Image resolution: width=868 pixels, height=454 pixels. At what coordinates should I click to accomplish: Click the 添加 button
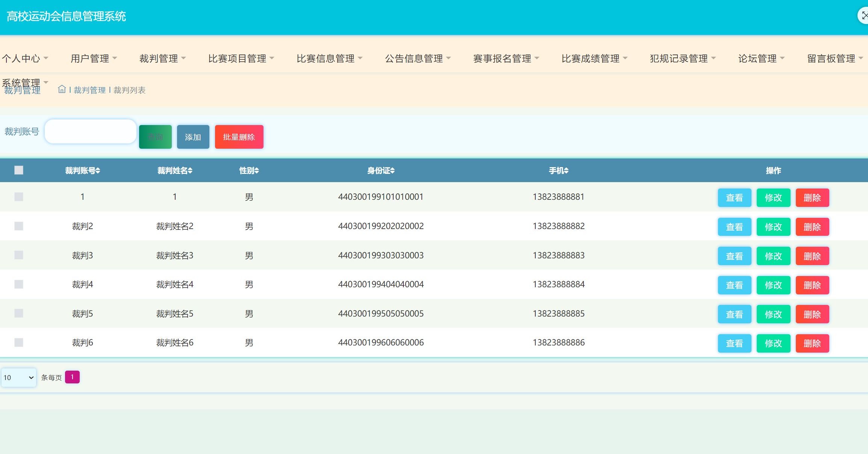pyautogui.click(x=193, y=137)
